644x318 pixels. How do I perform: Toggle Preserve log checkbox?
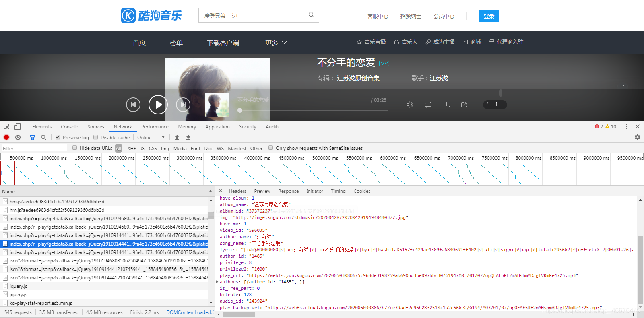pyautogui.click(x=58, y=137)
